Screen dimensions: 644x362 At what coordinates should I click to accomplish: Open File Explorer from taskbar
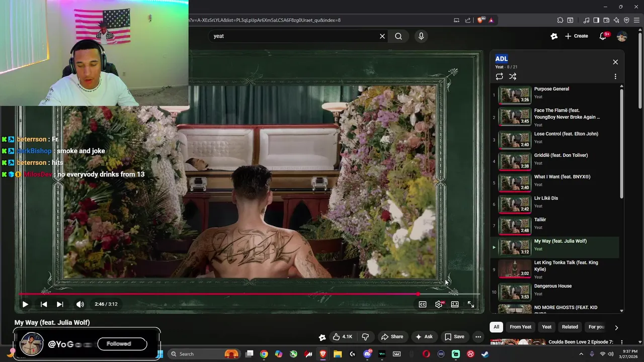(x=338, y=354)
